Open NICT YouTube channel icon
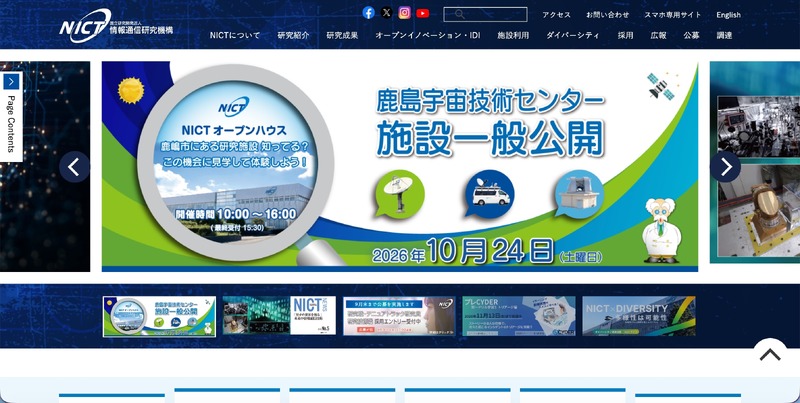Screen dimensions: 800x403 click(x=422, y=13)
